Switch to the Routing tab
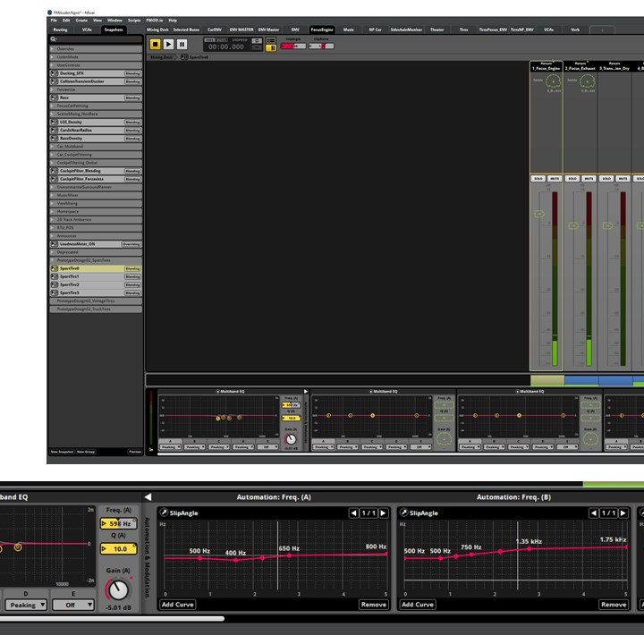 point(60,30)
